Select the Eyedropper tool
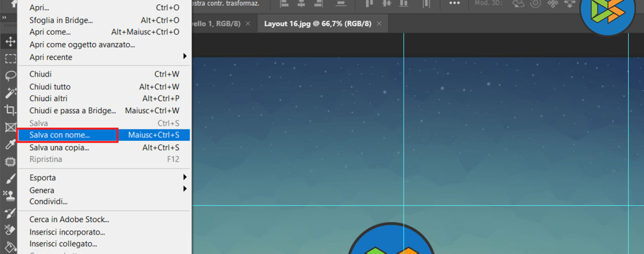644x254 pixels. tap(10, 144)
